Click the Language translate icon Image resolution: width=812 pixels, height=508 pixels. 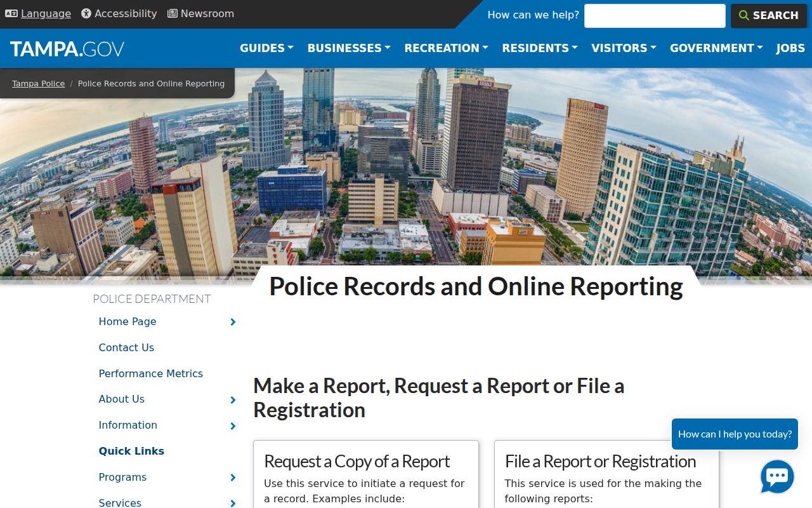pos(11,13)
